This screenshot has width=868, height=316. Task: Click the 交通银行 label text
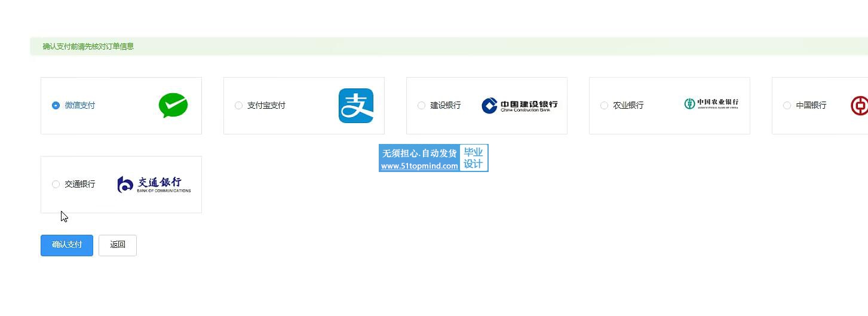pyautogui.click(x=80, y=184)
